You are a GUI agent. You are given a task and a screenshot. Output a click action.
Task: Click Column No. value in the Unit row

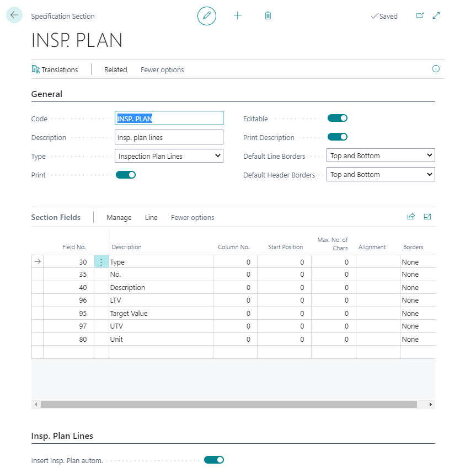coord(236,339)
